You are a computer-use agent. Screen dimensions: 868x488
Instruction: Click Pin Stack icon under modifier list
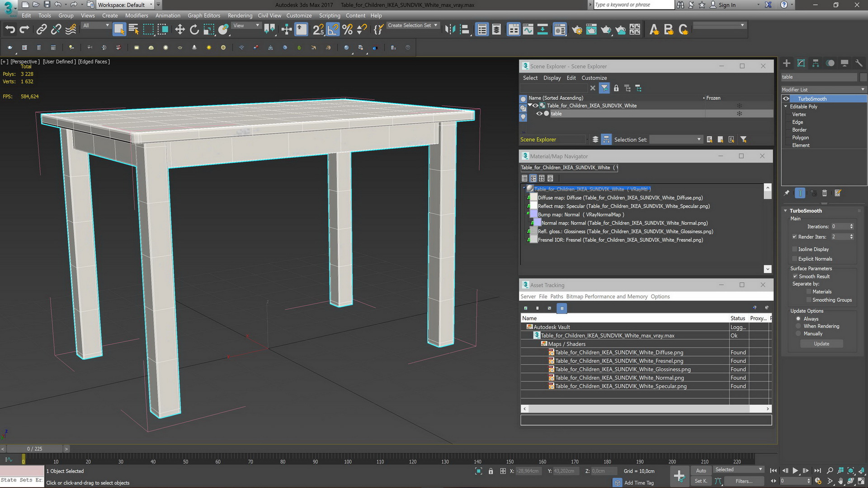[x=787, y=193]
